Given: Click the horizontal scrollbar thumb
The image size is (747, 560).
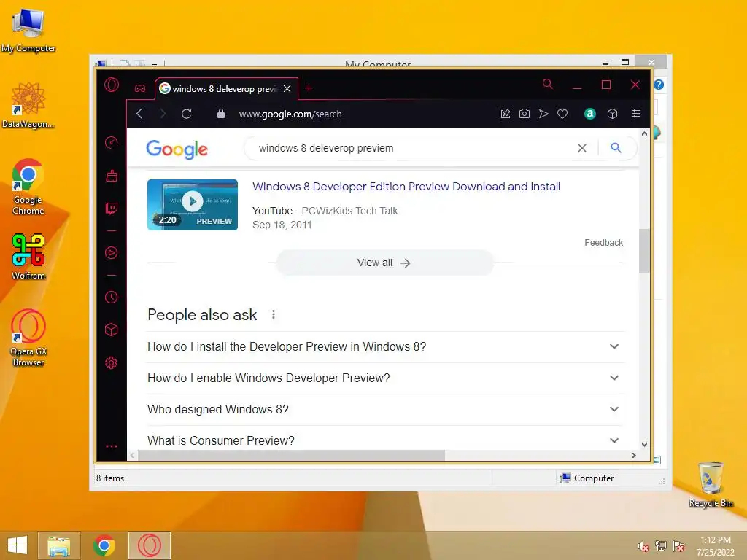Looking at the screenshot, I should [x=291, y=455].
